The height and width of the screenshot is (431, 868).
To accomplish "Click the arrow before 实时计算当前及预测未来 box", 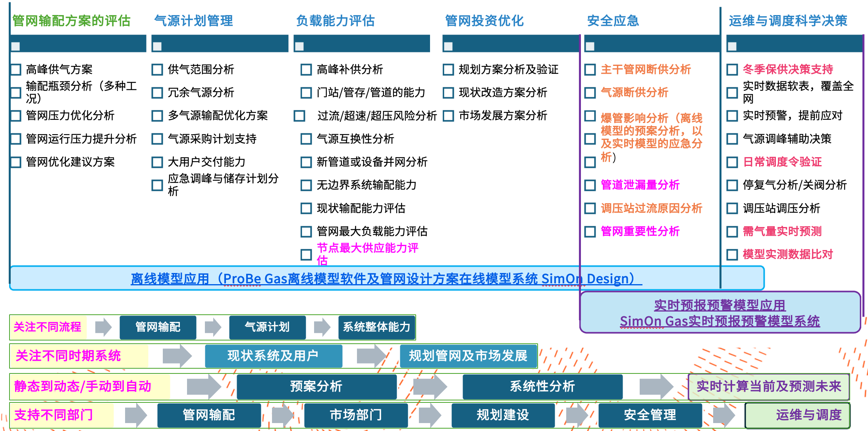I will pyautogui.click(x=656, y=386).
